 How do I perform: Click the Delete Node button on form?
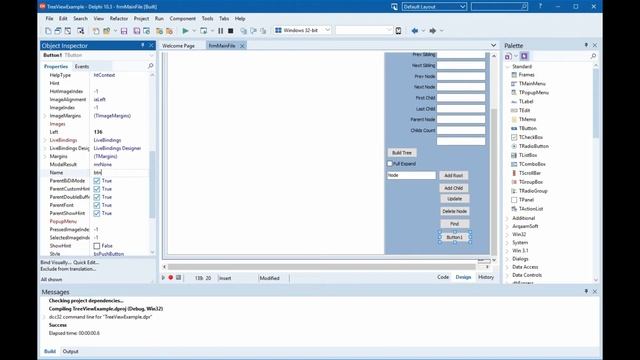tap(454, 211)
